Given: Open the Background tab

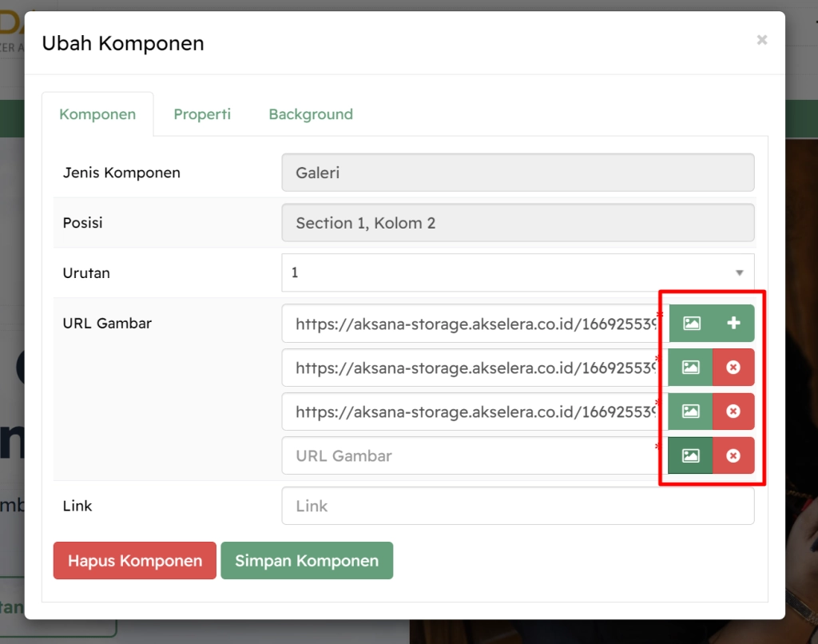Looking at the screenshot, I should [x=311, y=114].
